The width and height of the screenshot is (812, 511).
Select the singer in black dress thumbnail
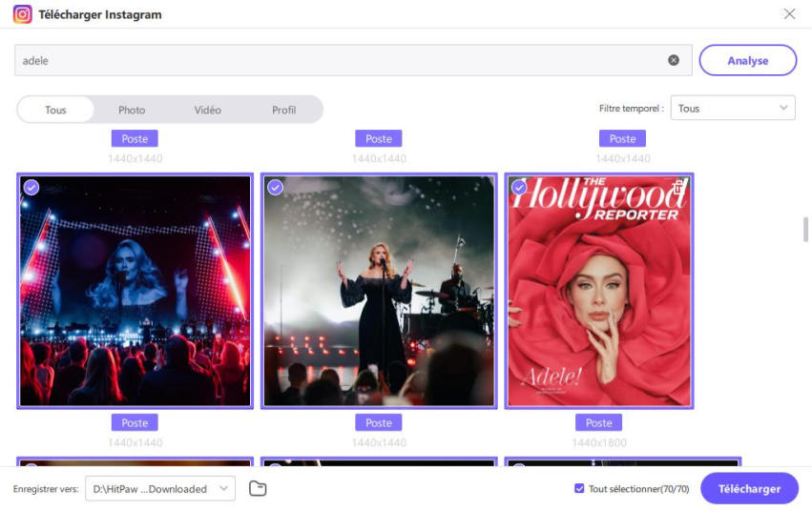pos(379,291)
